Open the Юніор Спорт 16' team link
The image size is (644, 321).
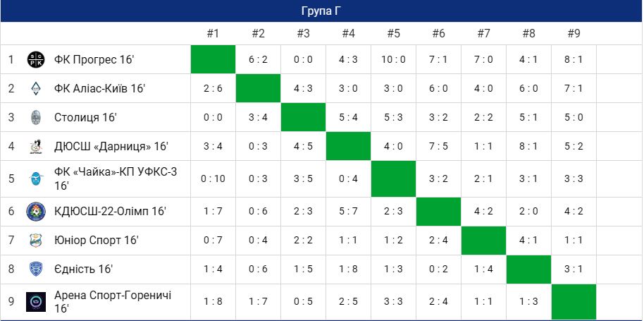tap(97, 241)
